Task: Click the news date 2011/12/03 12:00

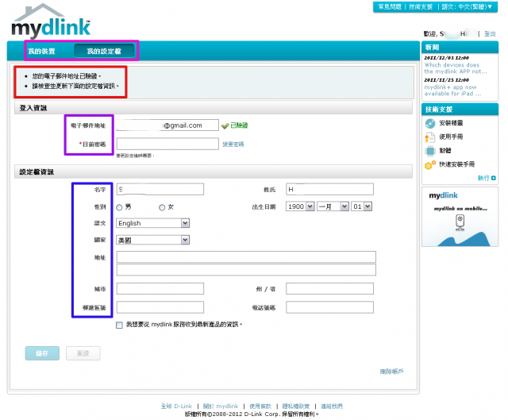Action: pyautogui.click(x=446, y=58)
